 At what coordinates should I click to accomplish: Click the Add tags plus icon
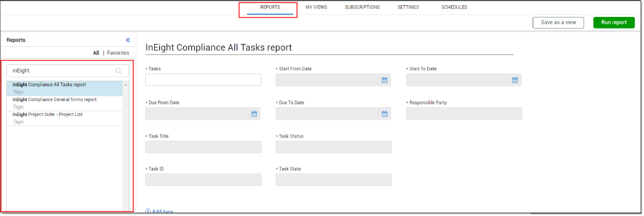[148, 212]
